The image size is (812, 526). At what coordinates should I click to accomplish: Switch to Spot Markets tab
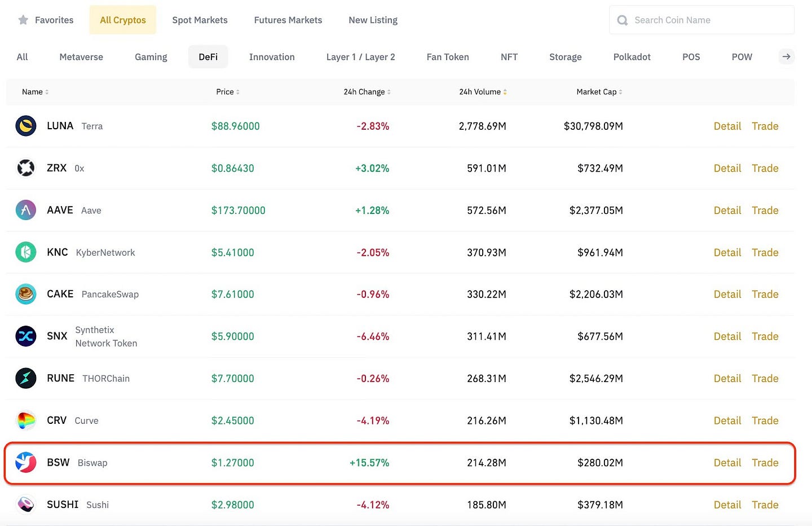coord(200,20)
